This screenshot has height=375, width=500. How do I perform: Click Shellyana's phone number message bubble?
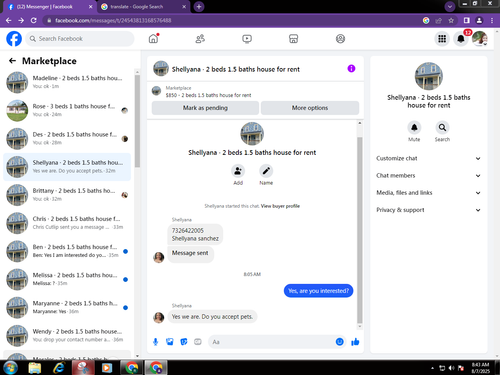pyautogui.click(x=195, y=234)
